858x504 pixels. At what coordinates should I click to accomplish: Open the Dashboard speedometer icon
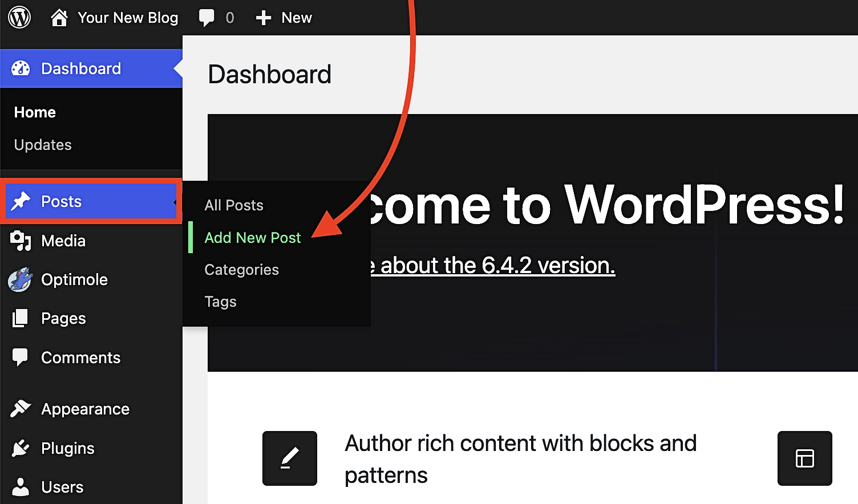click(x=21, y=68)
